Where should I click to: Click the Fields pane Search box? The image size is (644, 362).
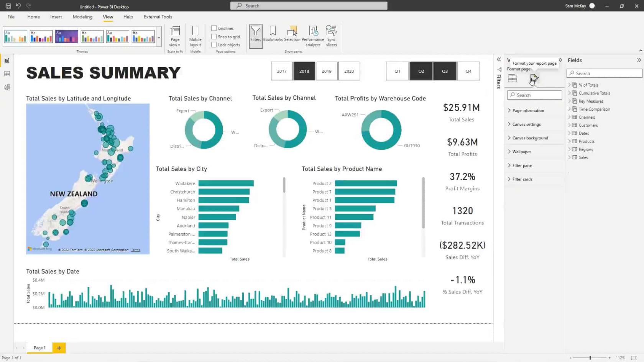point(605,73)
